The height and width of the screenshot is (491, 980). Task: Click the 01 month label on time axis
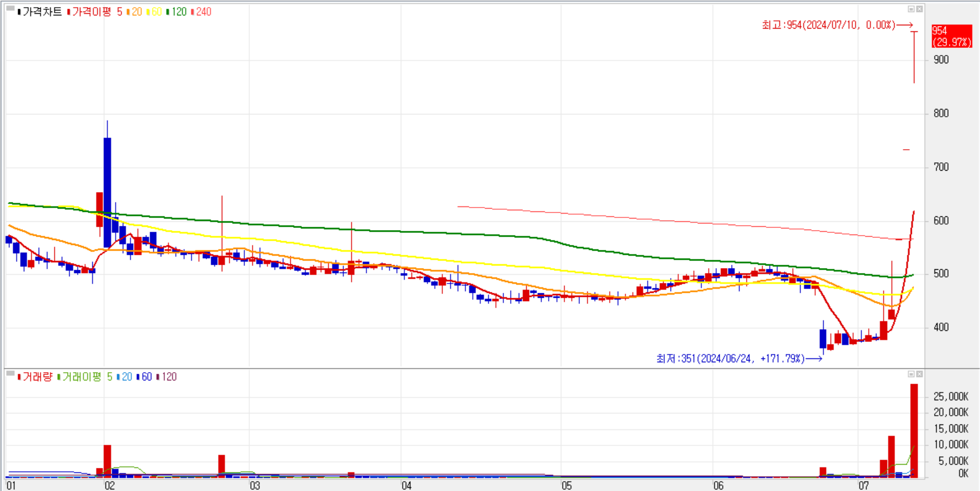click(11, 485)
